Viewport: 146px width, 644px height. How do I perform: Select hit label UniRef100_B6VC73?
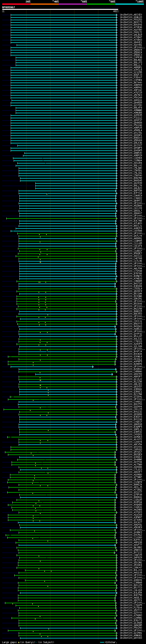(131, 22)
